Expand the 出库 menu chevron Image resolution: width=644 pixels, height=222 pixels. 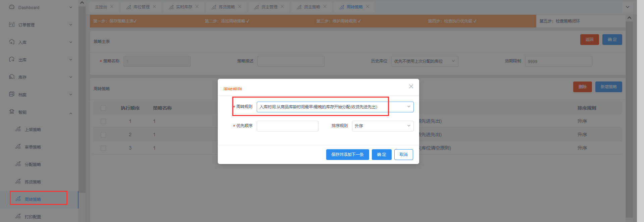(x=70, y=60)
